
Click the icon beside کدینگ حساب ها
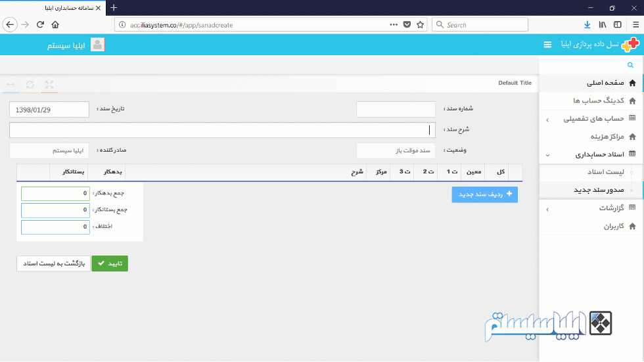(632, 101)
